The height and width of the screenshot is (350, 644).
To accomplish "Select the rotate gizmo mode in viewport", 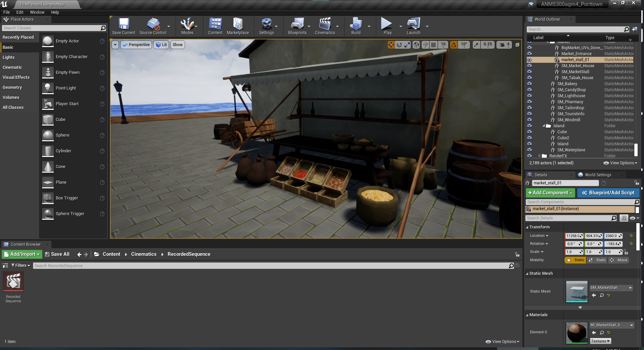I will [399, 45].
